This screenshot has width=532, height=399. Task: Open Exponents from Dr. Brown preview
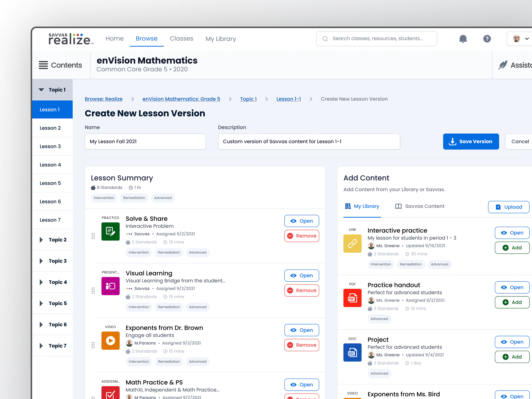coord(302,330)
